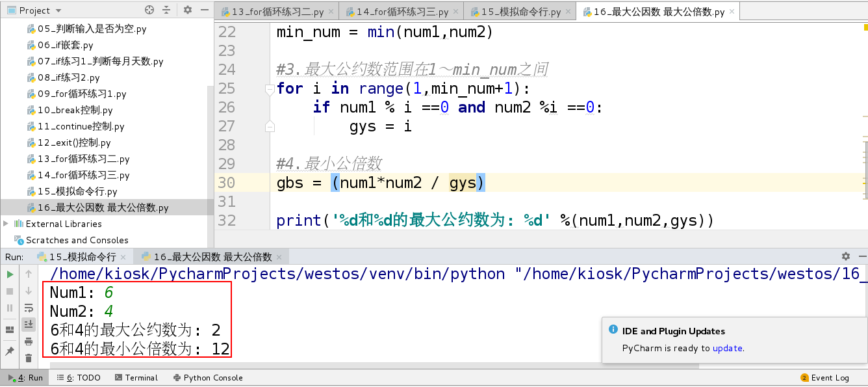868x387 pixels.
Task: Toggle the up navigation arrow in Run panel
Action: click(28, 274)
